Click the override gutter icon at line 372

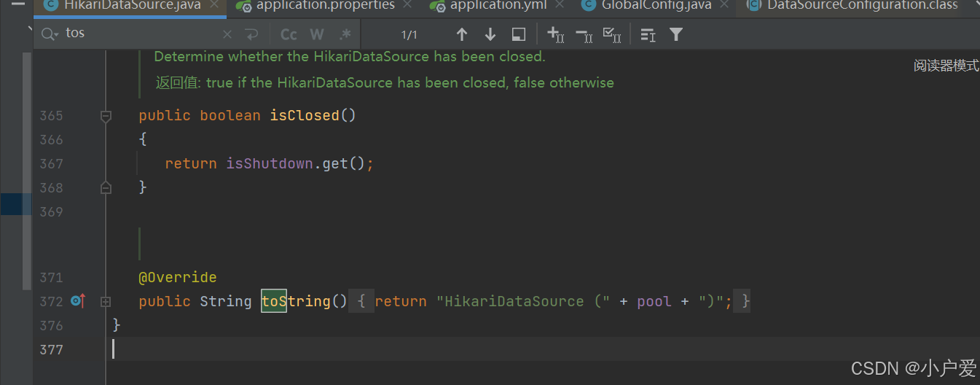[78, 301]
